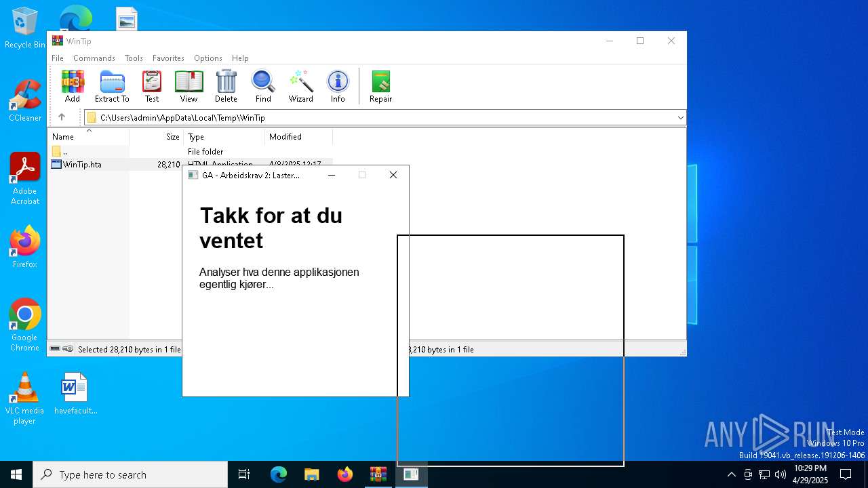Screen dimensions: 868x488
Task: Show archive Info
Action: point(338,87)
